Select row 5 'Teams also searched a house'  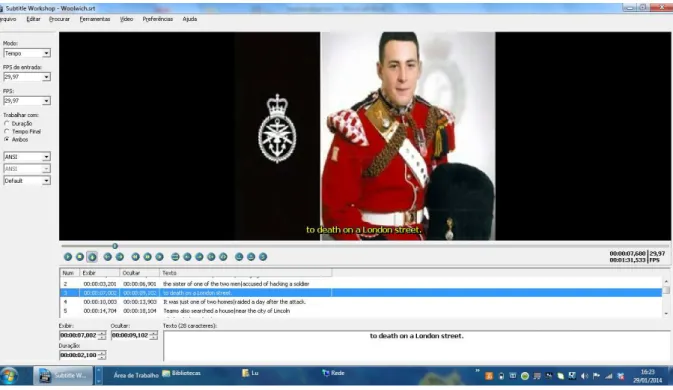tap(361, 311)
